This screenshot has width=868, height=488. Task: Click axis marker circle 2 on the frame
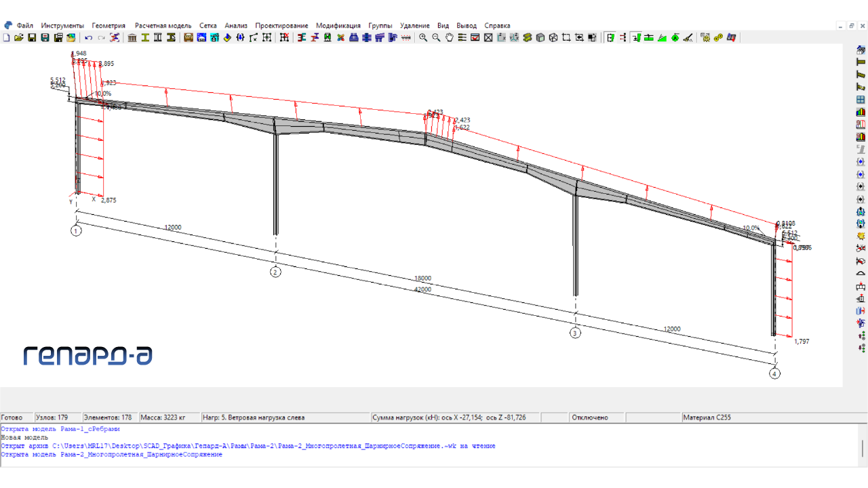[x=275, y=272]
